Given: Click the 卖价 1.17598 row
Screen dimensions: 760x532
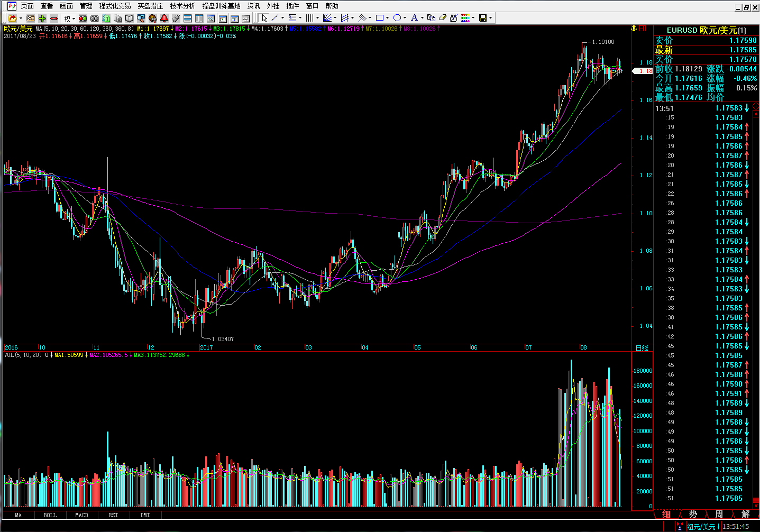Looking at the screenshot, I should coord(706,41).
